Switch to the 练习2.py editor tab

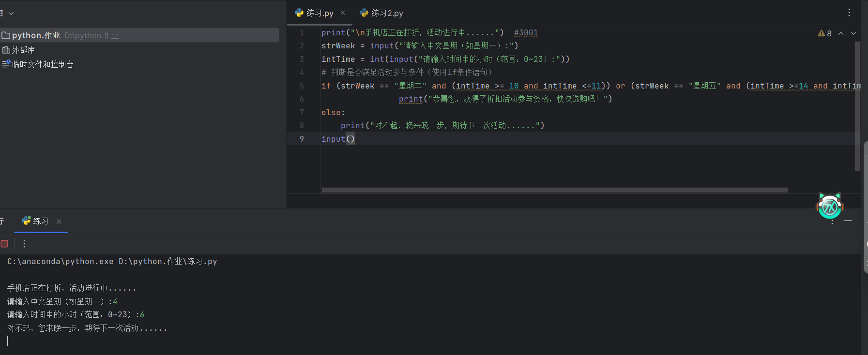click(381, 13)
